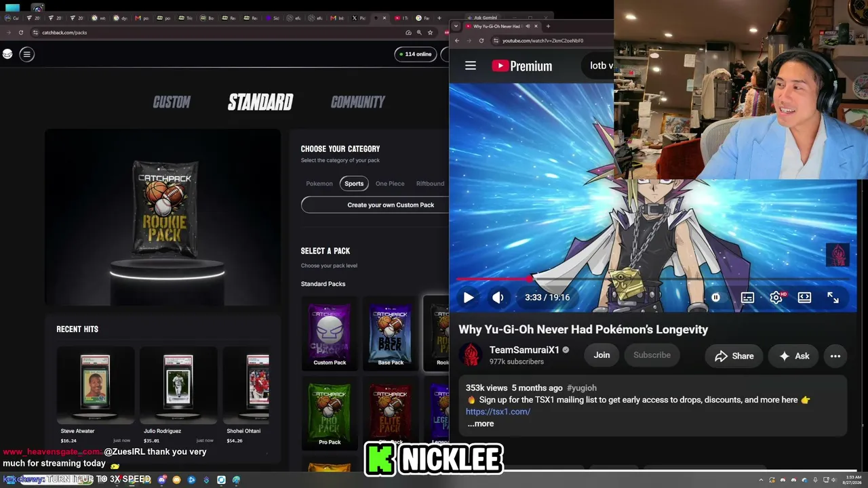Select the One Piece category
Screen dimensions: 868x488
(x=390, y=184)
